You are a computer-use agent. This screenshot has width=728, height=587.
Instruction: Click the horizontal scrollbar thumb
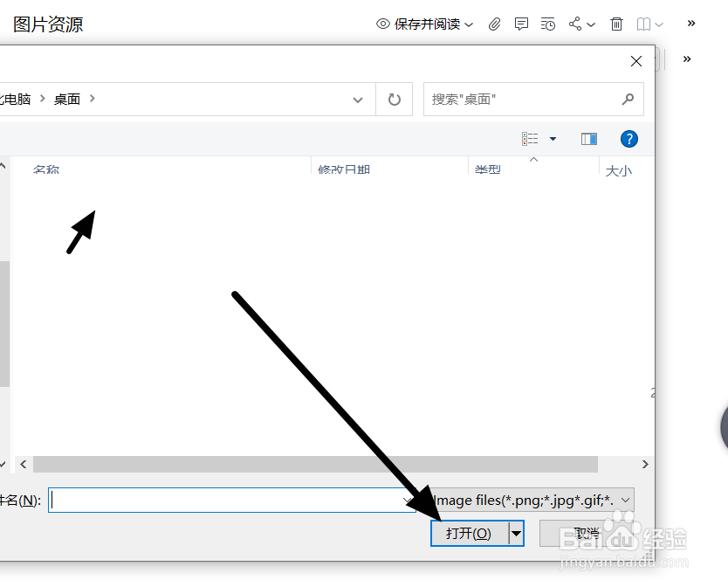click(x=315, y=464)
